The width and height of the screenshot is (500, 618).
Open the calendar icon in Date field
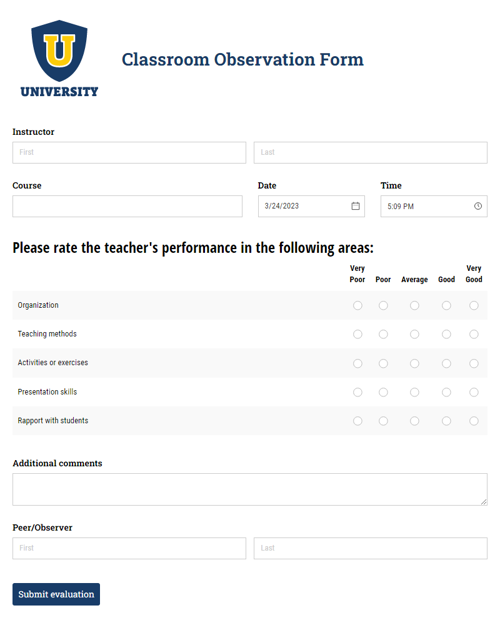[x=355, y=206]
